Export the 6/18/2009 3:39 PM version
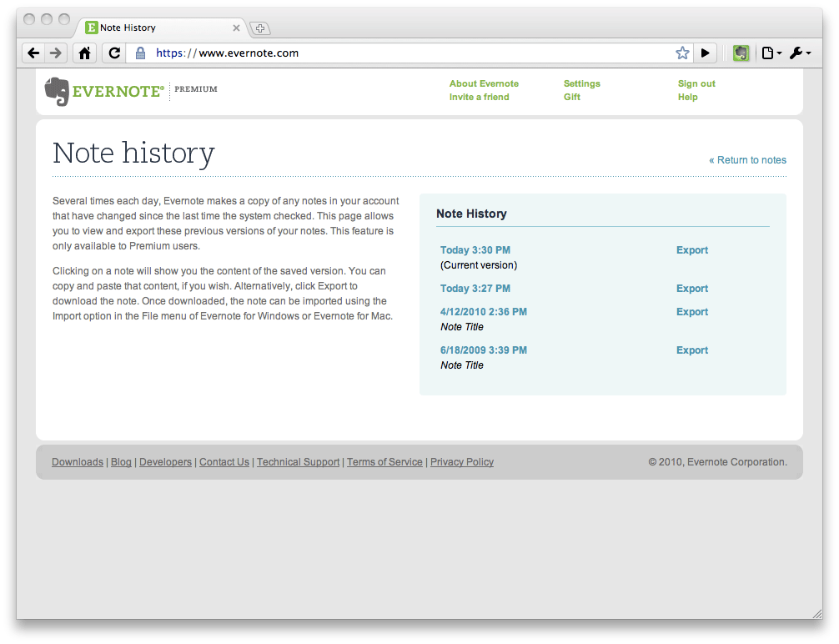The height and width of the screenshot is (644, 839). [692, 350]
